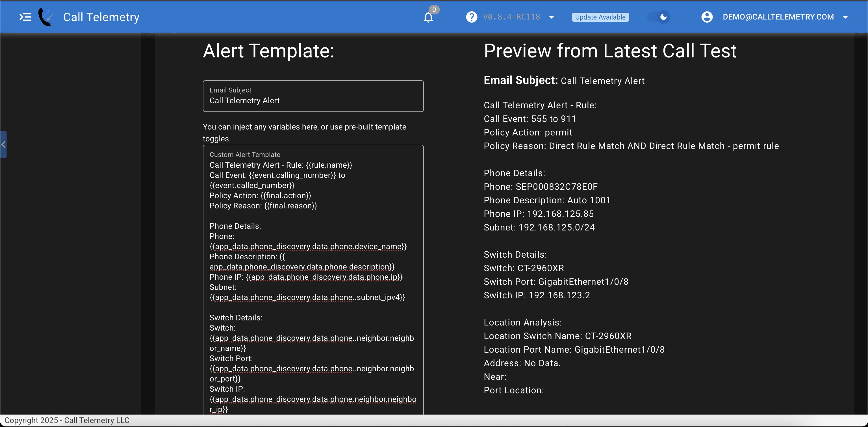Click the 'Port Location:' line

click(x=513, y=390)
